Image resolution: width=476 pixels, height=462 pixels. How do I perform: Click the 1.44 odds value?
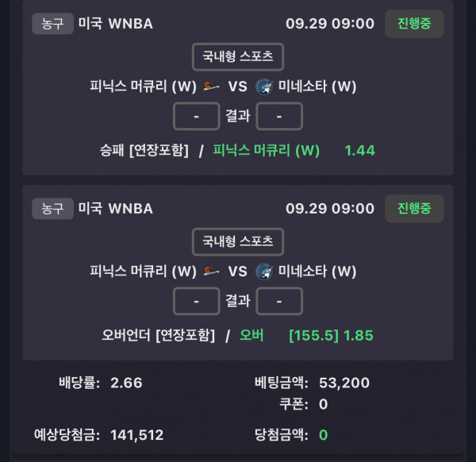(x=359, y=150)
